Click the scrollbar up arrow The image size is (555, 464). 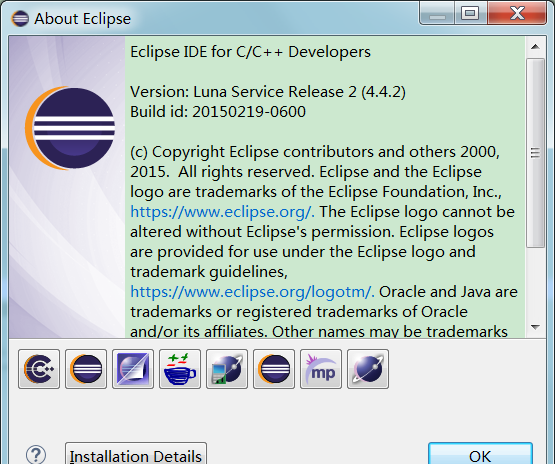click(535, 47)
